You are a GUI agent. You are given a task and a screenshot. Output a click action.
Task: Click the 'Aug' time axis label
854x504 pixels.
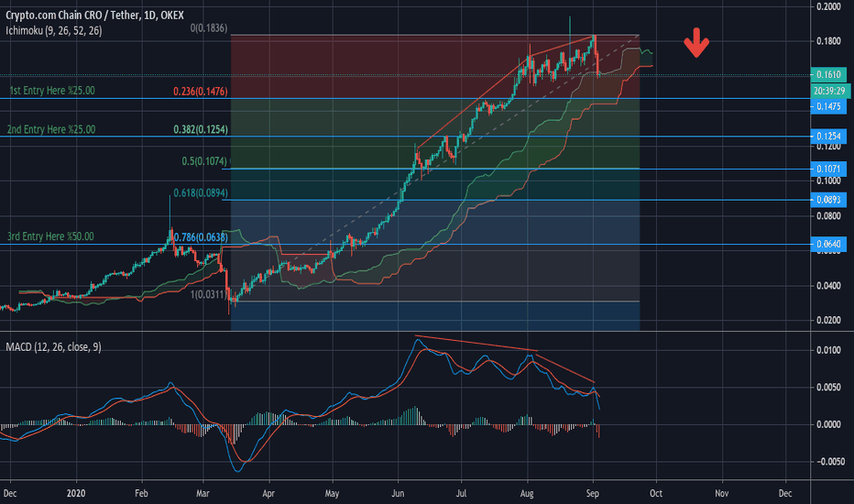pyautogui.click(x=527, y=493)
